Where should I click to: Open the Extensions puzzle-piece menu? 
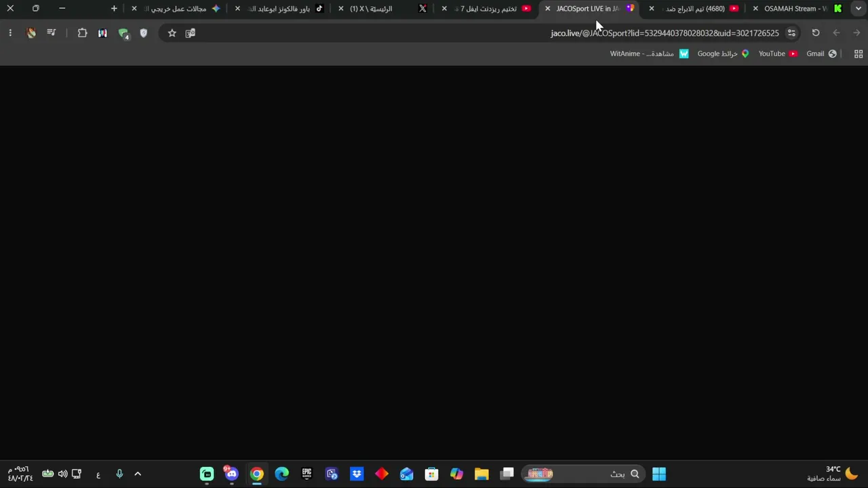(82, 33)
